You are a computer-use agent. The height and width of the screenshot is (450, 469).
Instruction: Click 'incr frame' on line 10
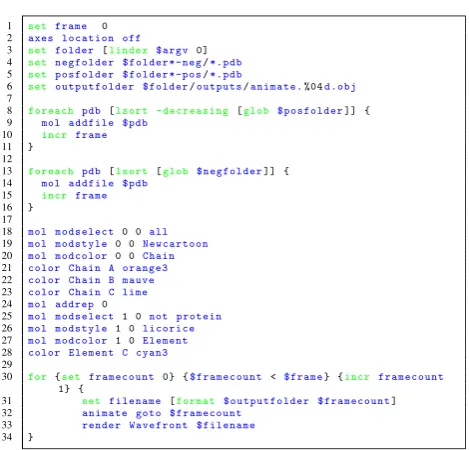[74, 135]
